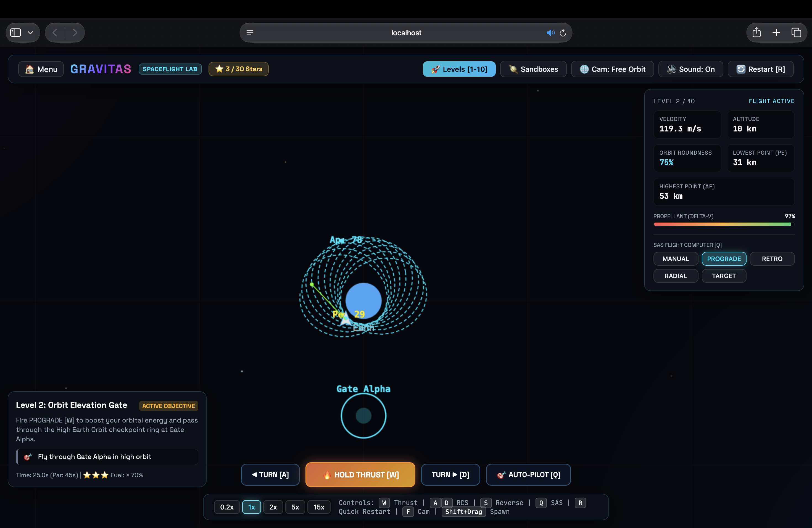The image size is (812, 528).
Task: Set time warp to 0.2x
Action: pyautogui.click(x=227, y=507)
